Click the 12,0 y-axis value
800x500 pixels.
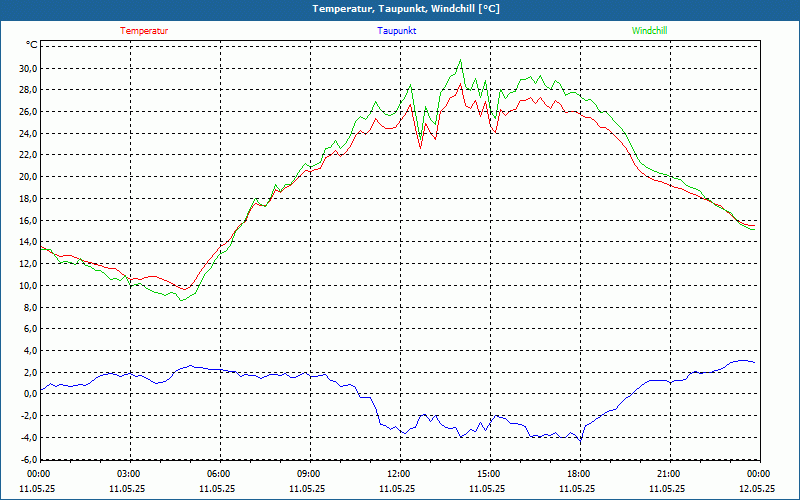29,263
